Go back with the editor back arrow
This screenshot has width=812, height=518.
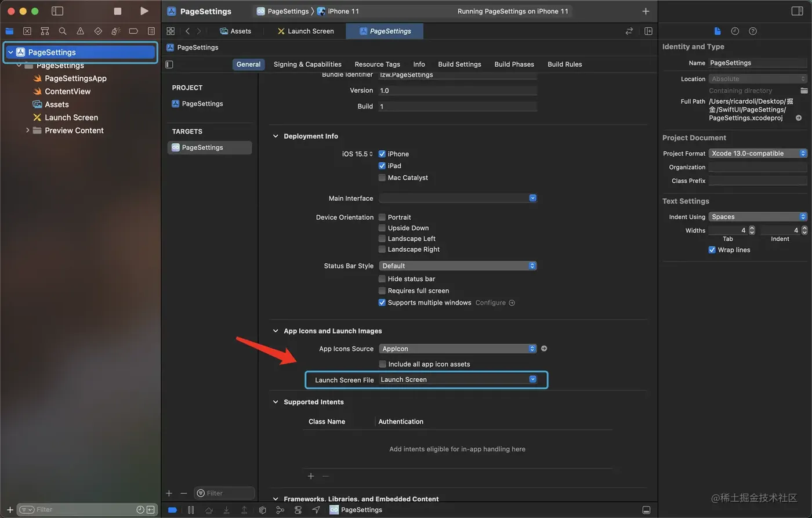[x=187, y=31]
